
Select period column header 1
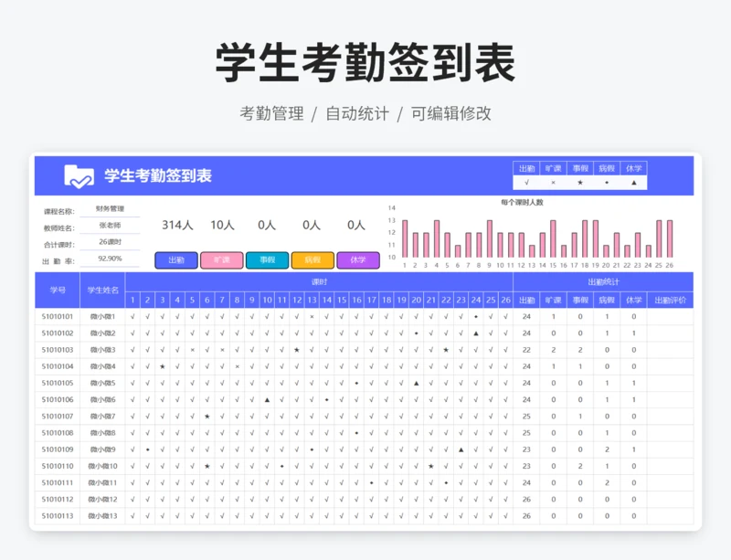[132, 300]
